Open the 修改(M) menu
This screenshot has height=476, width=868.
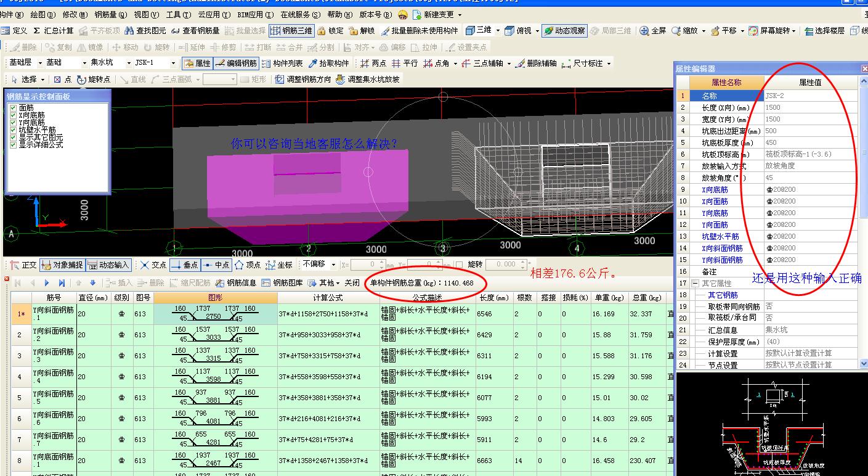pos(75,14)
